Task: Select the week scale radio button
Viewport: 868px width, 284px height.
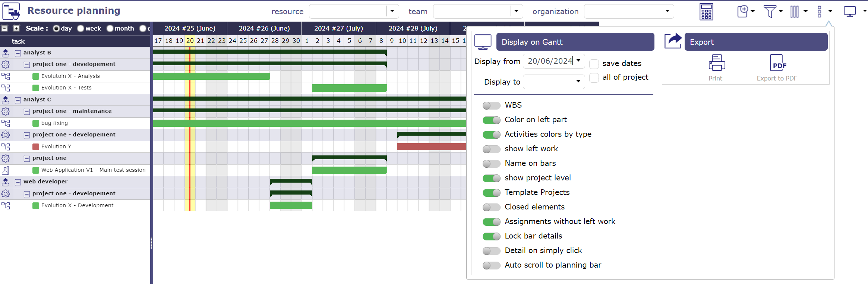Action: click(x=81, y=28)
